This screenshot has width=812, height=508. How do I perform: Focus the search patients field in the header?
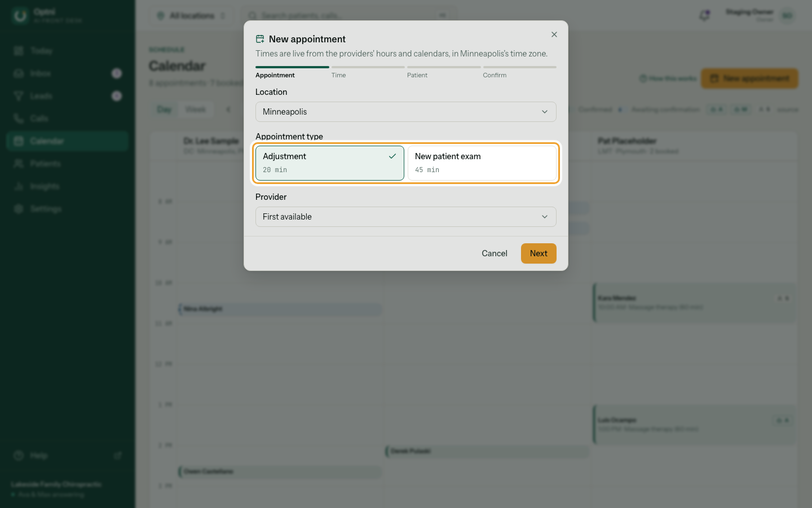(x=349, y=16)
